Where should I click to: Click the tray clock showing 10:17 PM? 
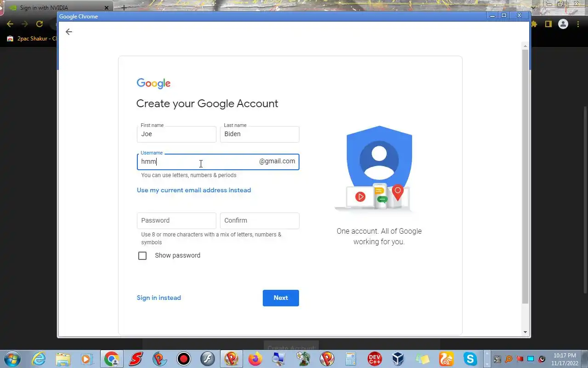tap(565, 359)
